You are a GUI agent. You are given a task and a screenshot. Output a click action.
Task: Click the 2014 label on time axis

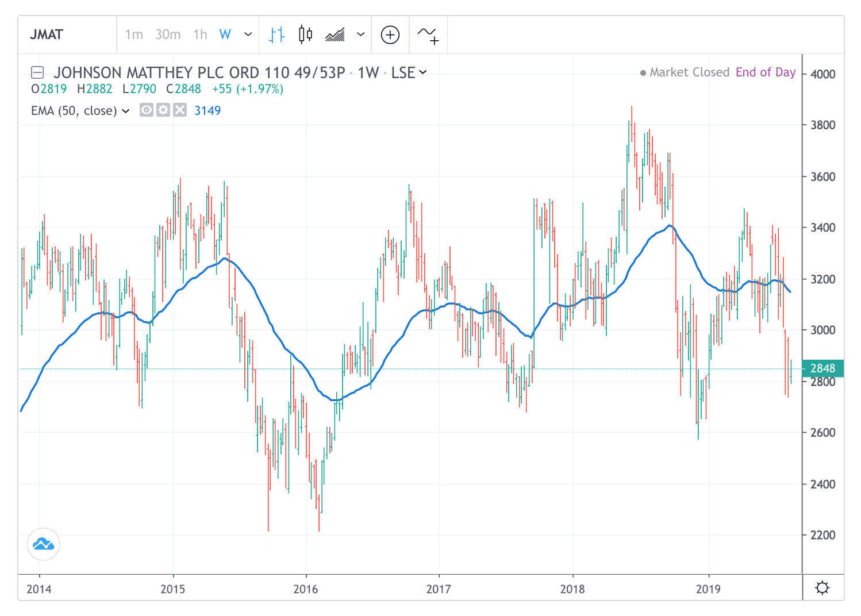39,589
